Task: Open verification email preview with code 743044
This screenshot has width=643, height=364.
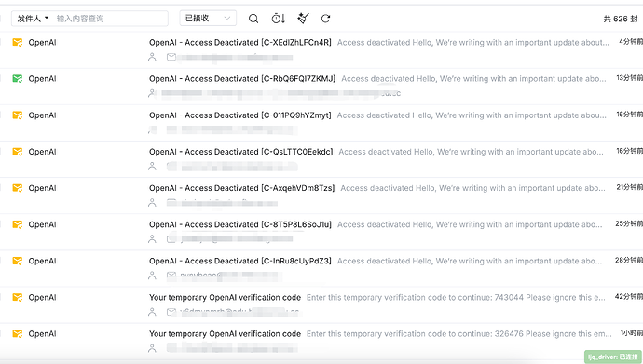Action: tap(456, 297)
